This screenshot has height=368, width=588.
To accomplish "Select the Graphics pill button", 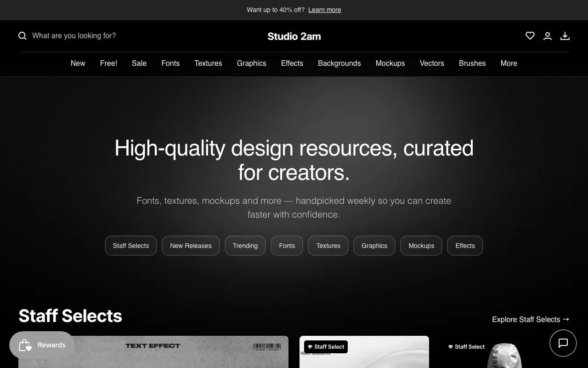I will (x=374, y=246).
